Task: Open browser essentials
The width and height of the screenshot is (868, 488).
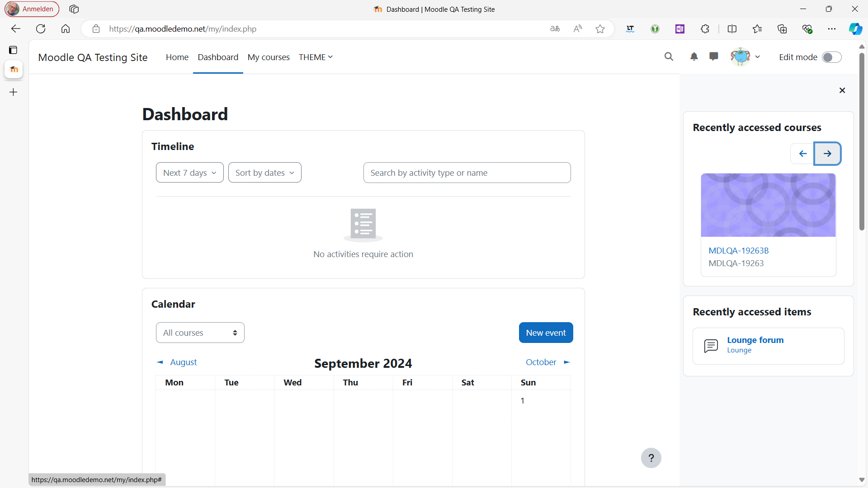Action: (x=807, y=29)
